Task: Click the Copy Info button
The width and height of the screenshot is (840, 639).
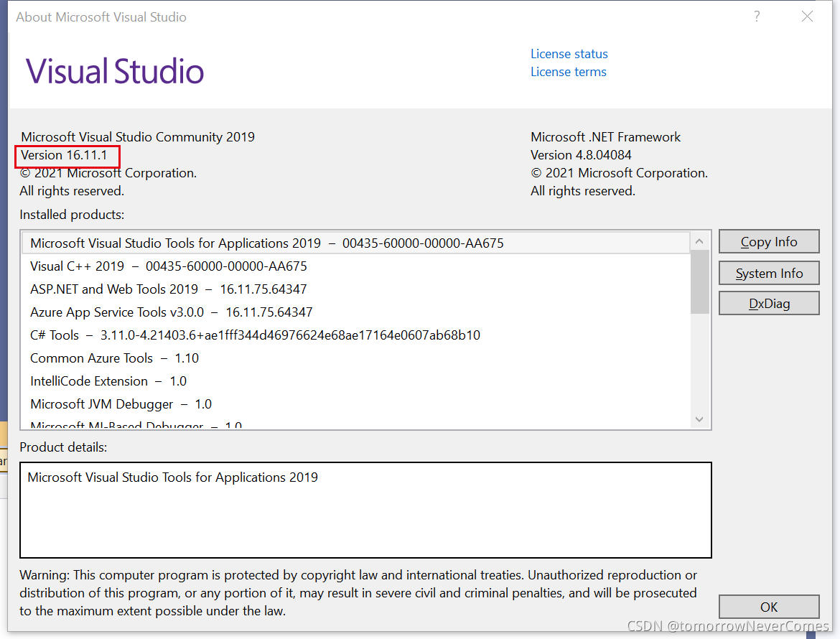Action: (x=769, y=241)
